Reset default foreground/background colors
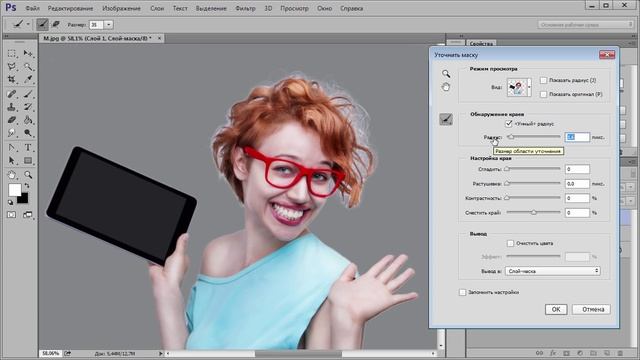This screenshot has height=360, width=640. tap(10, 202)
